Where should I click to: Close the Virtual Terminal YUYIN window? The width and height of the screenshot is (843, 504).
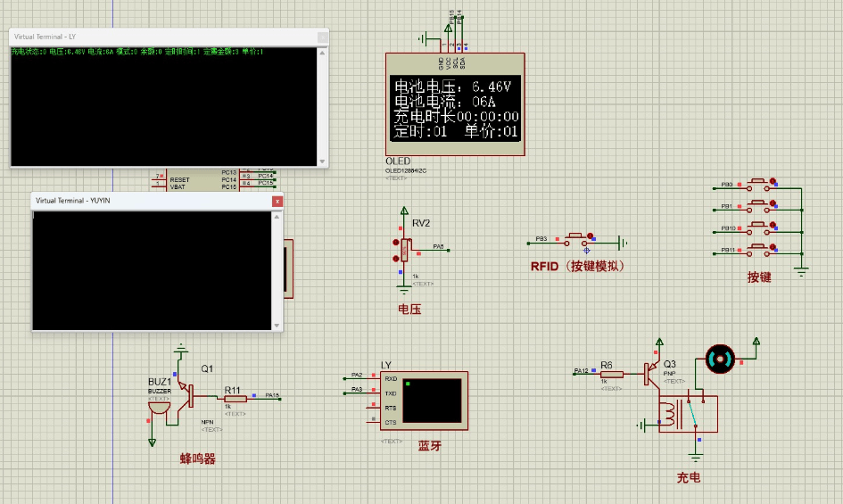(x=277, y=202)
